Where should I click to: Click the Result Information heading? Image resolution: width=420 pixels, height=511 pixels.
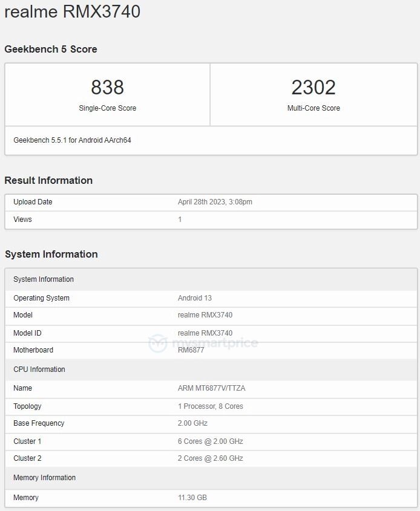coord(48,180)
